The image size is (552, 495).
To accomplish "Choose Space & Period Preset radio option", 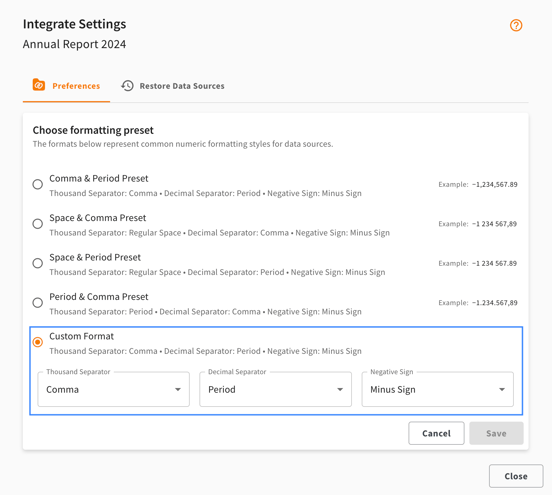I will 38,263.
